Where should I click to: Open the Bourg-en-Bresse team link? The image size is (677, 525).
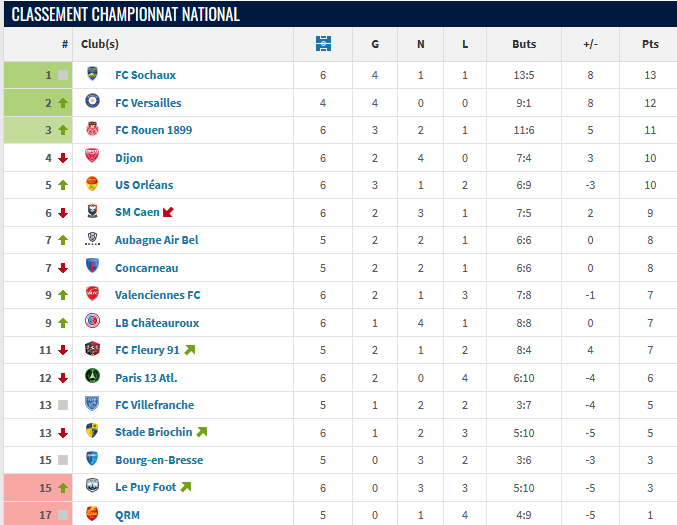point(159,460)
